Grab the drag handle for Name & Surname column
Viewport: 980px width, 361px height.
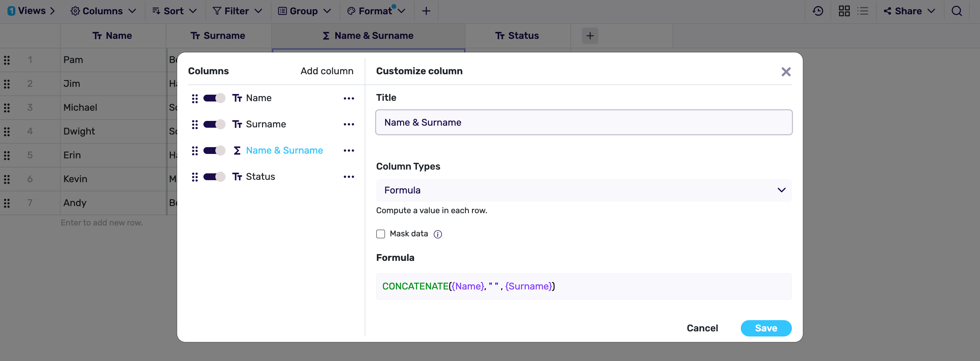tap(195, 151)
